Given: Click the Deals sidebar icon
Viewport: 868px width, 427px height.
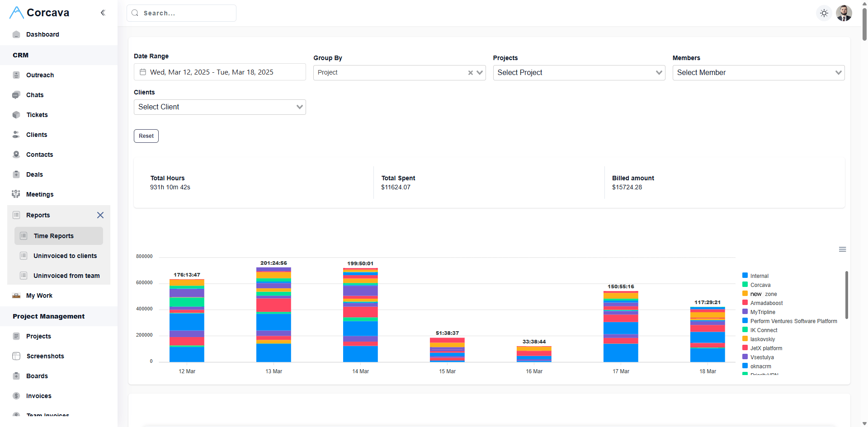Looking at the screenshot, I should [x=16, y=174].
